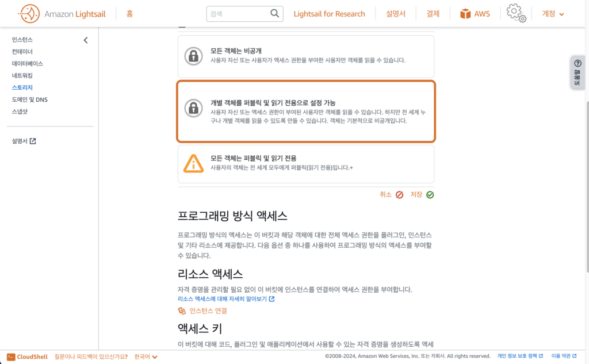Go to 네트워킹 in the sidebar

tap(22, 75)
